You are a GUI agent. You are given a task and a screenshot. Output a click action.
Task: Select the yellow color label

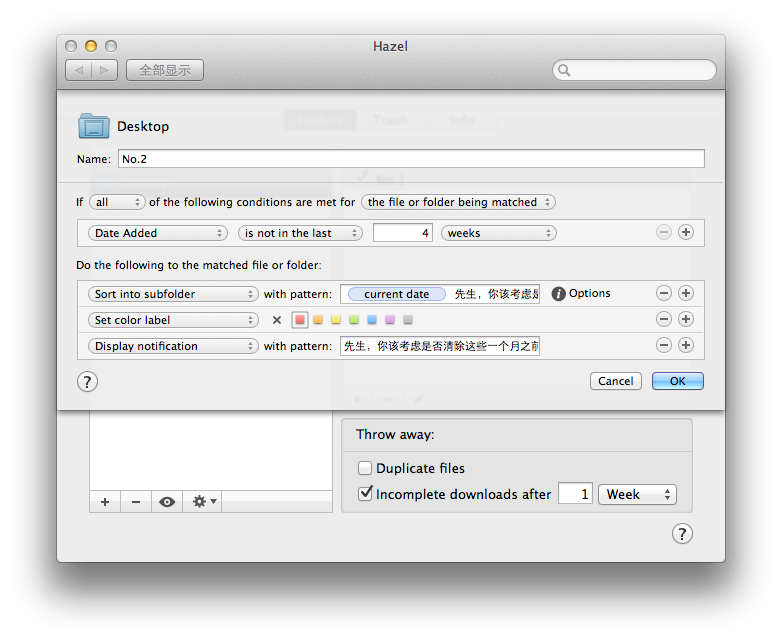(x=336, y=320)
